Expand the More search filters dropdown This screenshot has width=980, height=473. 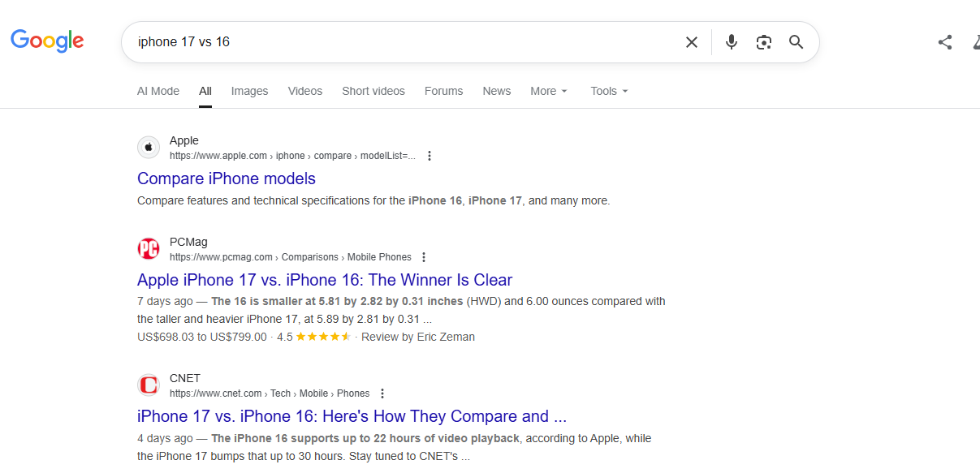(x=549, y=91)
